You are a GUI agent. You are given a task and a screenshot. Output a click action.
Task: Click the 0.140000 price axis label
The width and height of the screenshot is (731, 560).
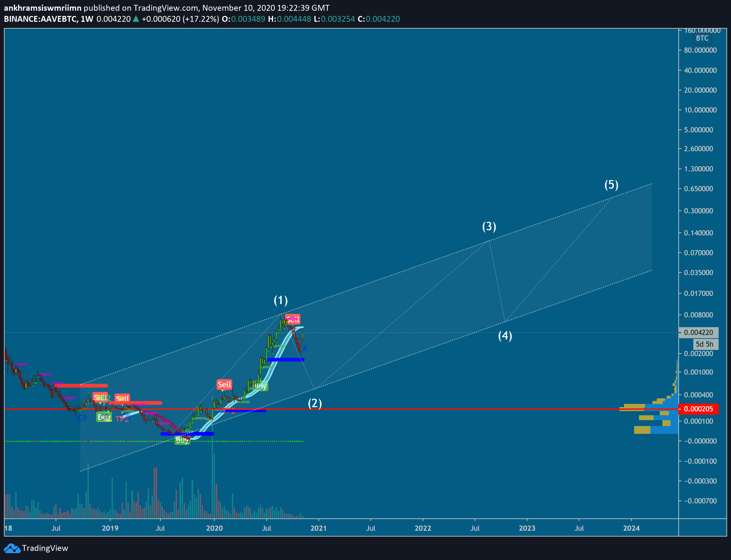698,233
